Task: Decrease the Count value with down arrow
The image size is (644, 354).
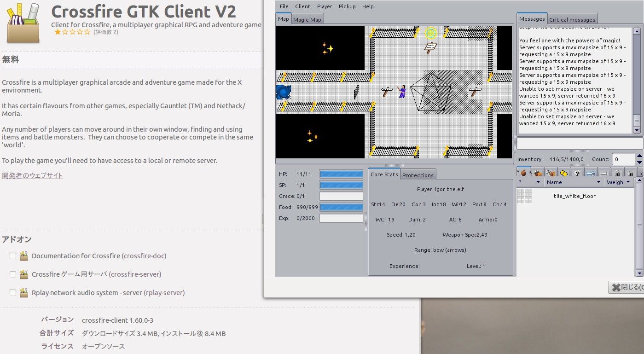Action: [639, 162]
